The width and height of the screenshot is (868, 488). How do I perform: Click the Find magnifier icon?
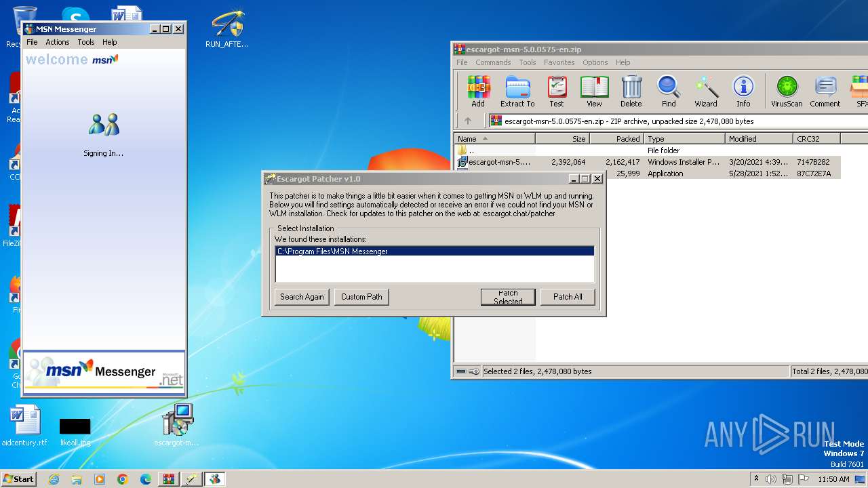(669, 91)
